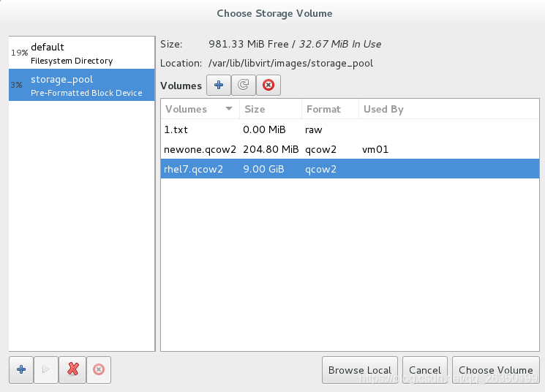Select the 1.txt volume row

coord(350,129)
